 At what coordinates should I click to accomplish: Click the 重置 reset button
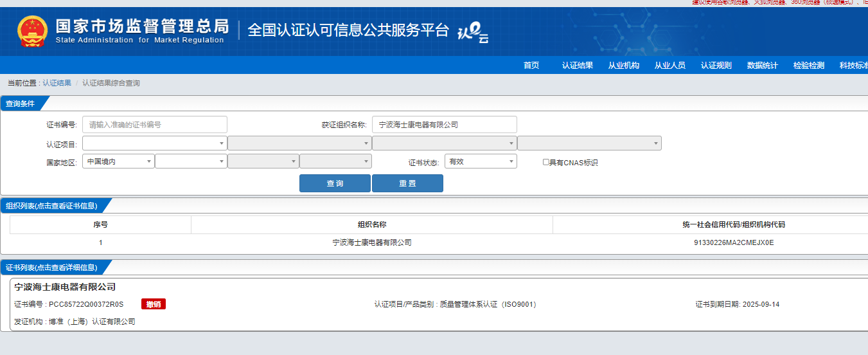point(407,183)
